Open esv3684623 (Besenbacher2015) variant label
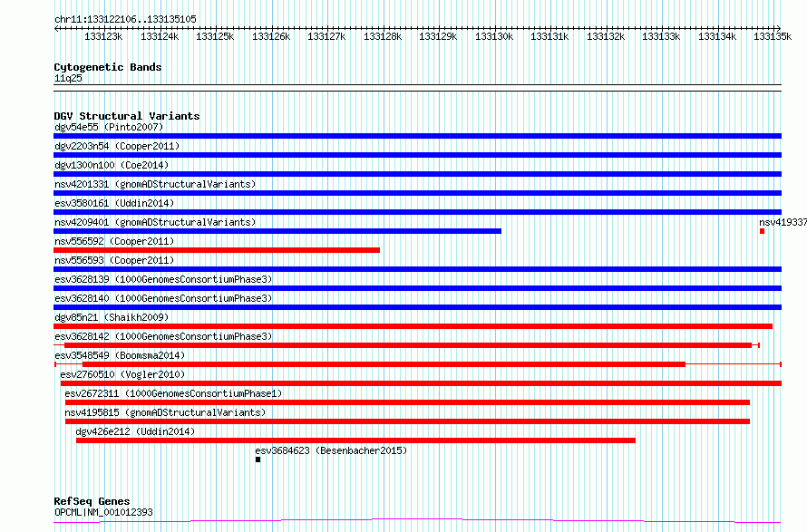Image resolution: width=807 pixels, height=532 pixels. [331, 450]
